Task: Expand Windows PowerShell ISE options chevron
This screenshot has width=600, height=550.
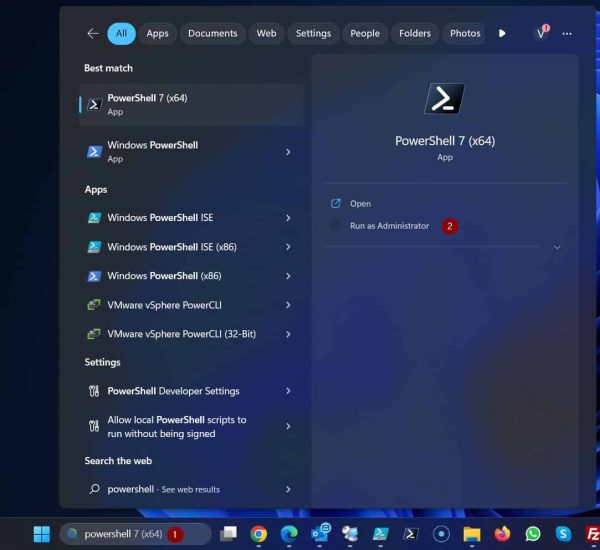Action: tap(288, 218)
